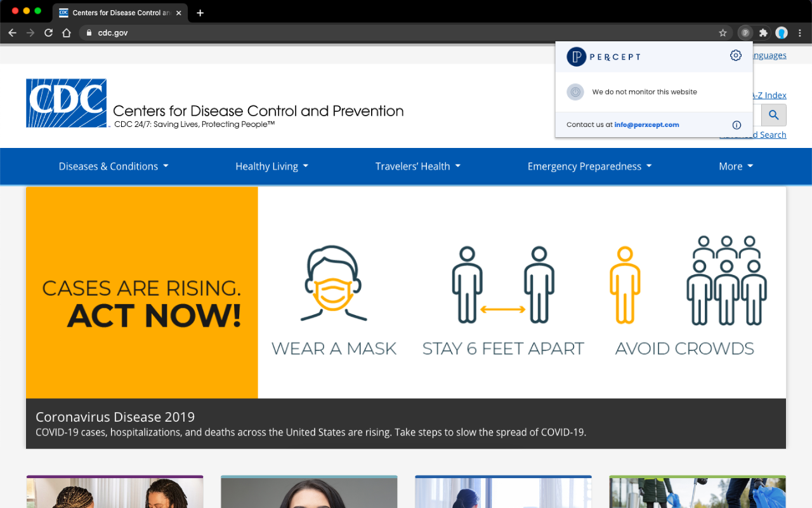Open the A-Z Index link
Viewport: 812px width, 508px height.
tap(769, 95)
